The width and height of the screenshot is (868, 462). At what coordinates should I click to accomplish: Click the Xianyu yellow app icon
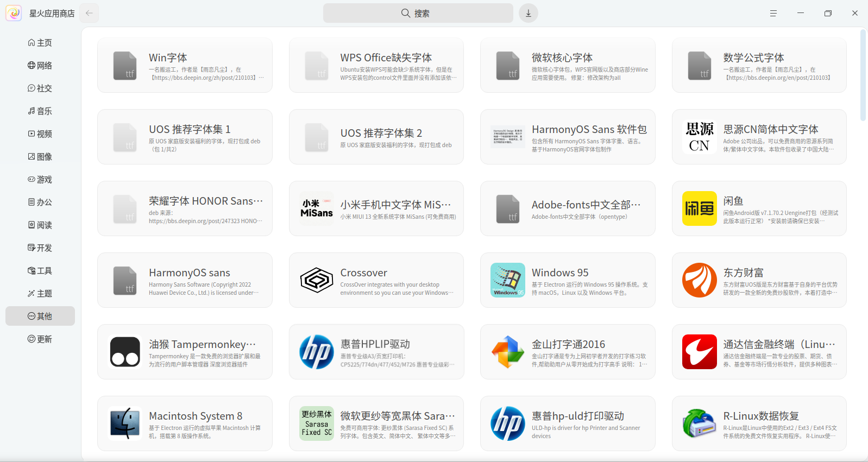[x=699, y=208]
